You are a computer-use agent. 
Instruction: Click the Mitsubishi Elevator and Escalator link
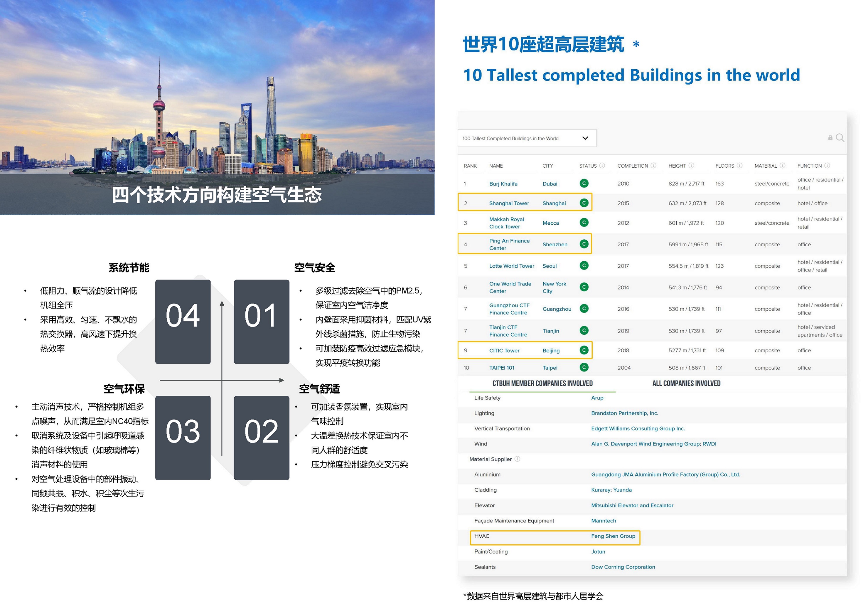632,505
